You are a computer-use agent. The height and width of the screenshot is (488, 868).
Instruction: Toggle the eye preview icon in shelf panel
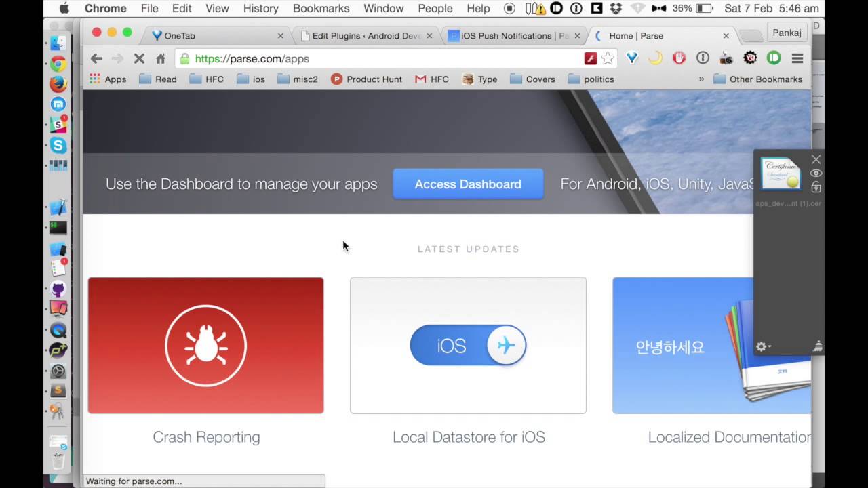pos(816,174)
